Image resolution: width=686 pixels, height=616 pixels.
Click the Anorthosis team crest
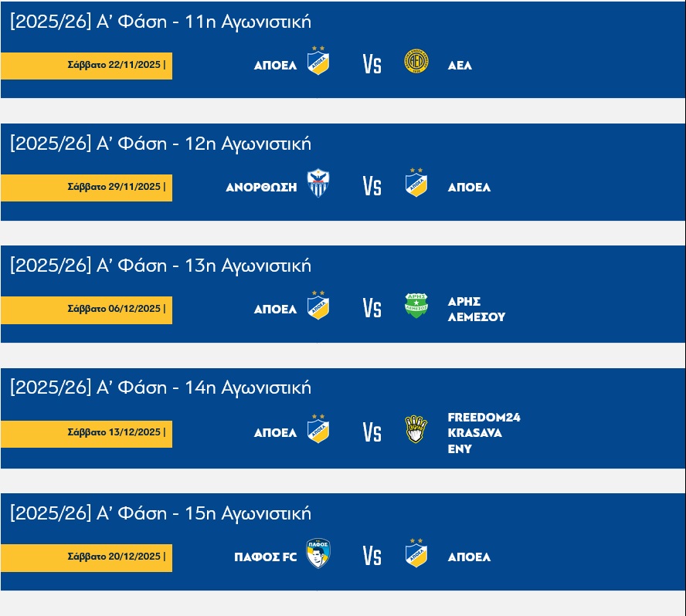click(318, 184)
